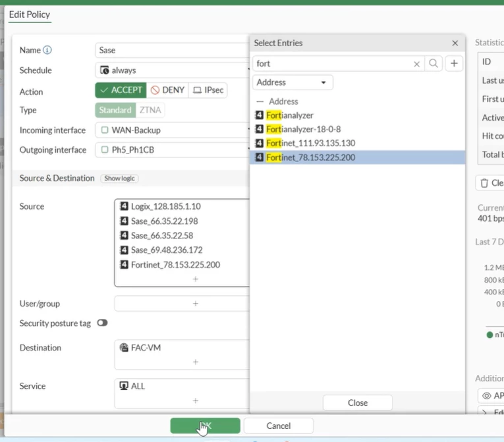This screenshot has width=504, height=442.
Task: Click the search magnifier icon
Action: (434, 63)
